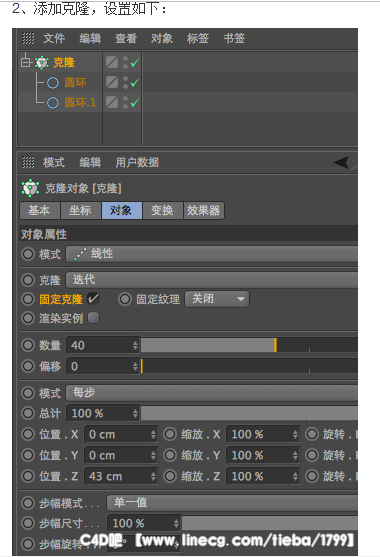Click the 数量 slider bar
Screen dimensions: 380x557
pos(249,345)
